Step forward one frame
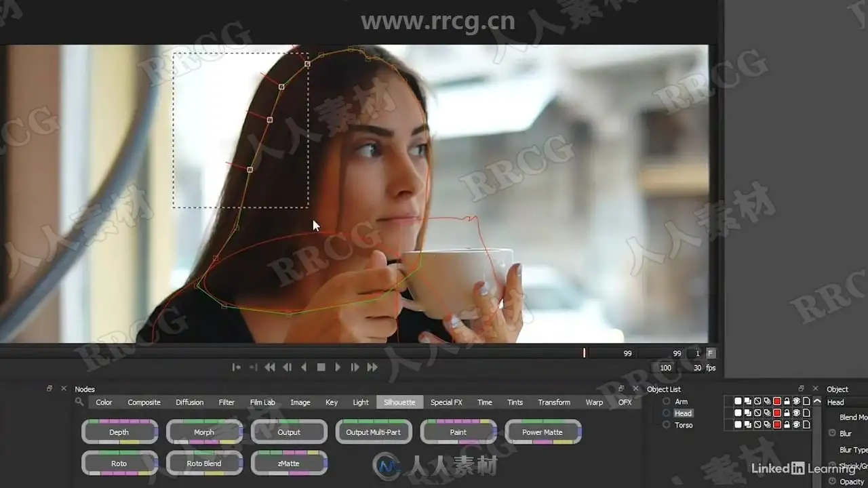This screenshot has width=868, height=488. pyautogui.click(x=355, y=367)
